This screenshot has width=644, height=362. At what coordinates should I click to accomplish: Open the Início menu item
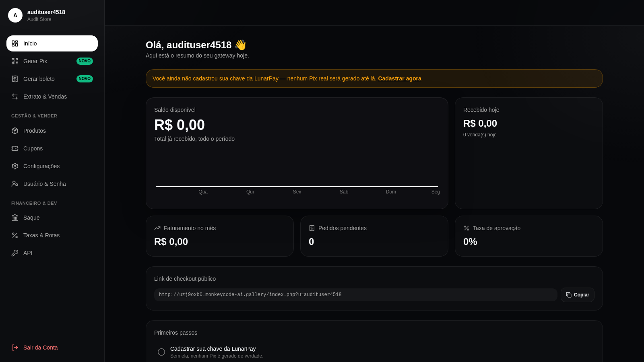point(52,43)
